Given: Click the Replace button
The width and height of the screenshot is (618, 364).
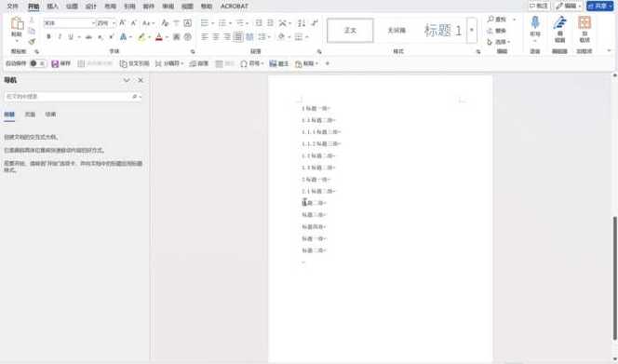Looking at the screenshot, I should click(497, 31).
